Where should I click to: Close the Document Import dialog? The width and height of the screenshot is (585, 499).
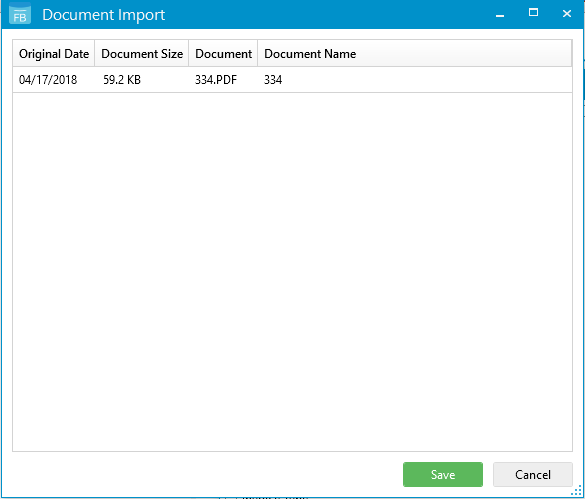[x=567, y=14]
